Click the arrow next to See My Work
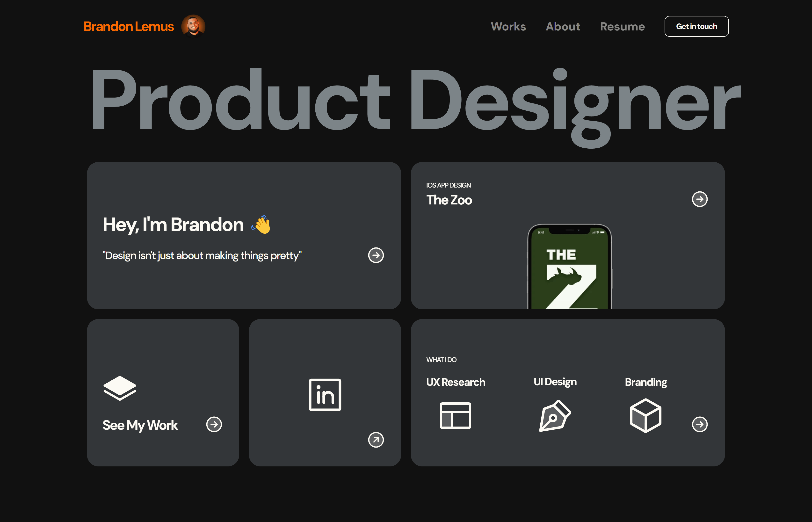This screenshot has width=812, height=522. point(214,424)
